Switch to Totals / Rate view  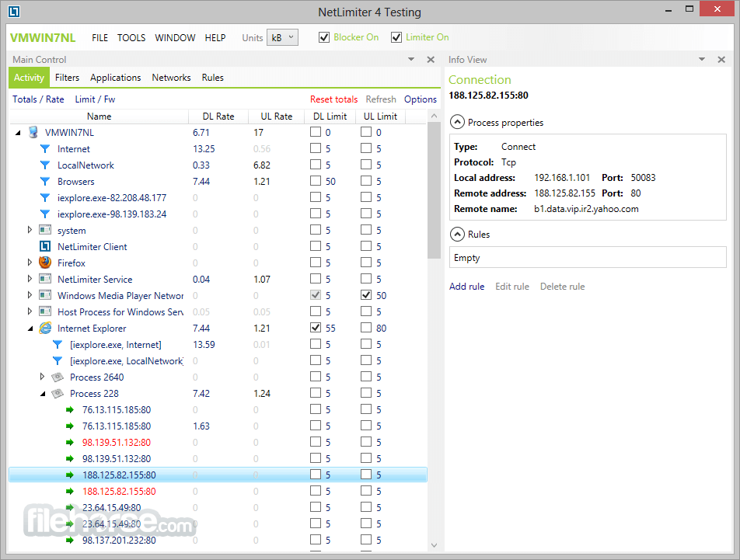[x=38, y=99]
